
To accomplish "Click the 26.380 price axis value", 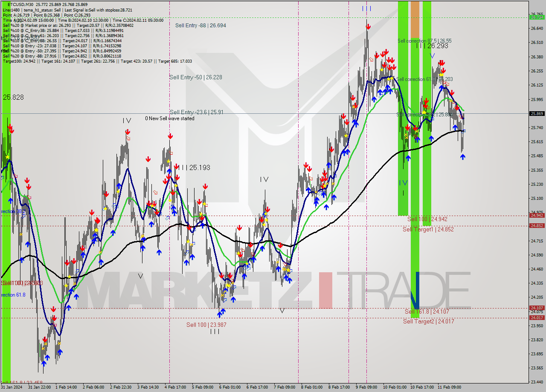I will tap(537, 57).
